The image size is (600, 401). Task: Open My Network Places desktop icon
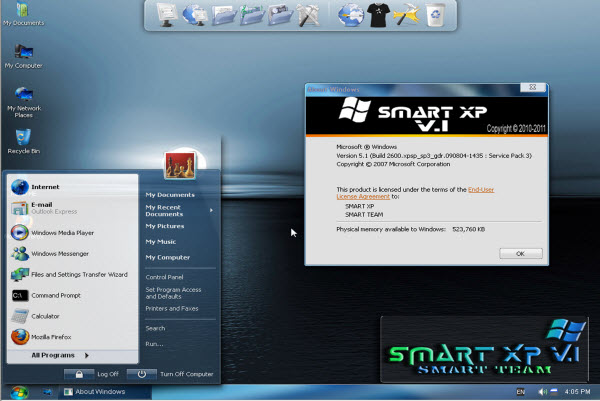[24, 102]
